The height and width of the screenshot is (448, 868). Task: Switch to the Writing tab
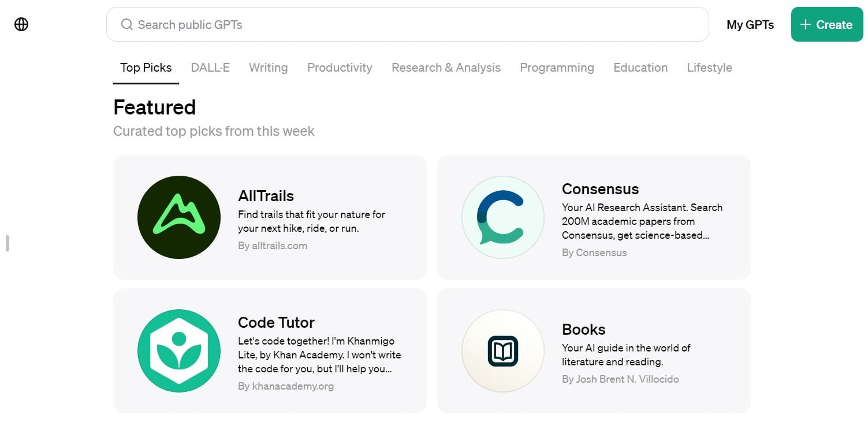269,68
